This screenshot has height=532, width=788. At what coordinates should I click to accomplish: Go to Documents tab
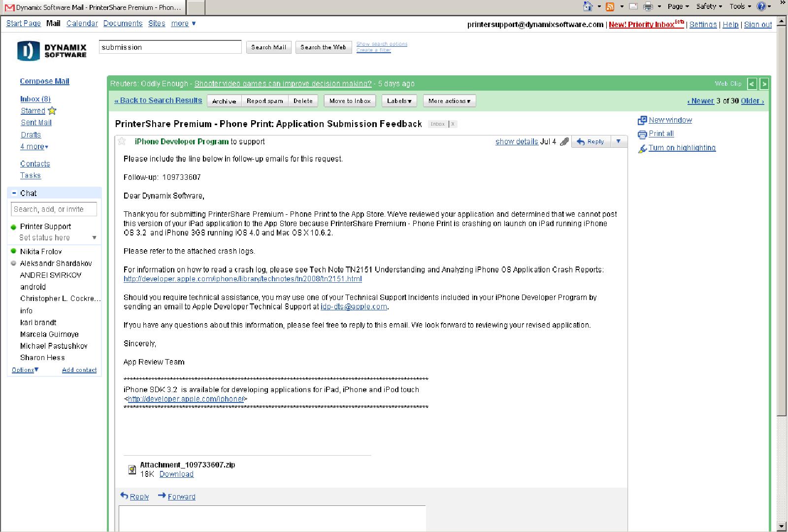(x=123, y=23)
